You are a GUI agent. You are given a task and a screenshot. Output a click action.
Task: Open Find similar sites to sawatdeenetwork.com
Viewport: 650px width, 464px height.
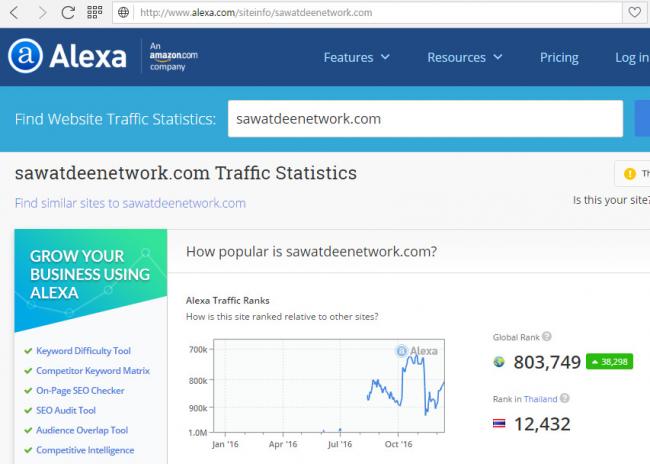click(x=130, y=203)
